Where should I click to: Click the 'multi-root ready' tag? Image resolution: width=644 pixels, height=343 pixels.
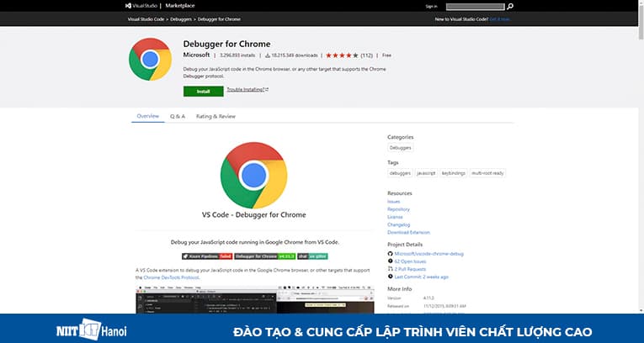[487, 173]
